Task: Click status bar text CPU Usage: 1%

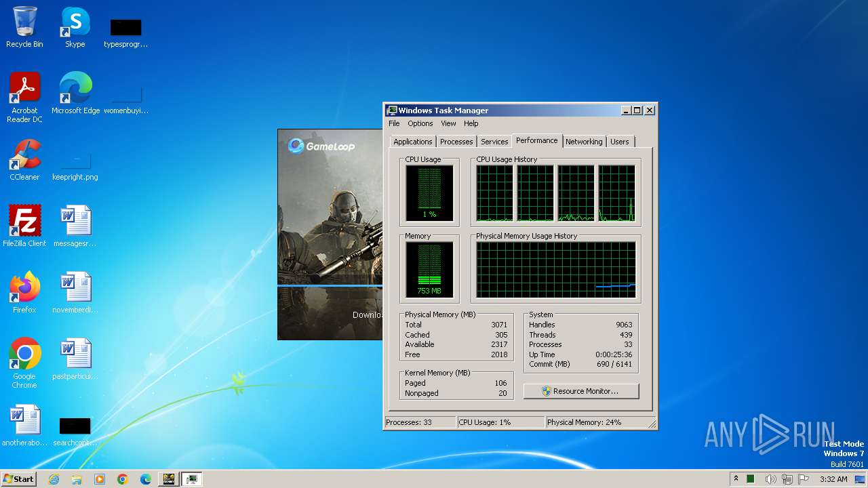Action: click(485, 422)
